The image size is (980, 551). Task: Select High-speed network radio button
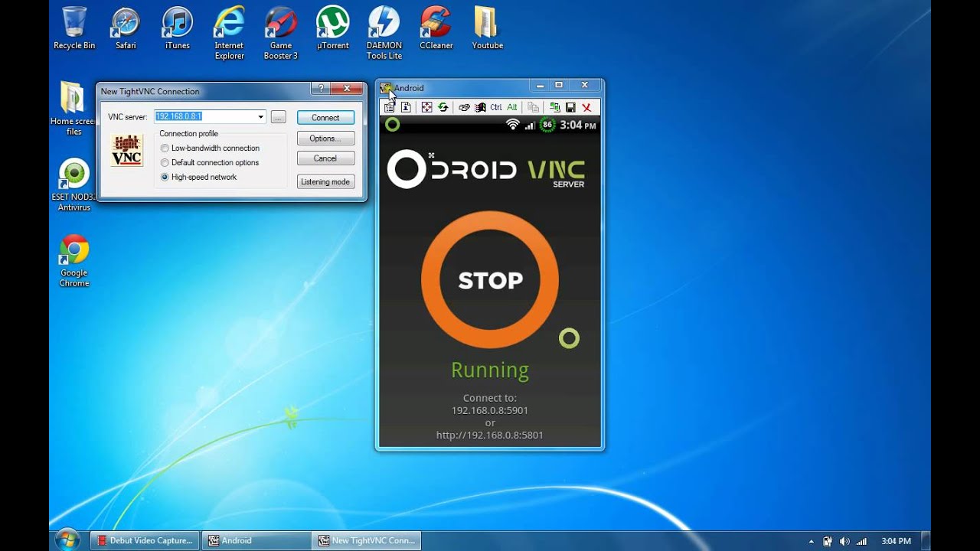click(165, 178)
